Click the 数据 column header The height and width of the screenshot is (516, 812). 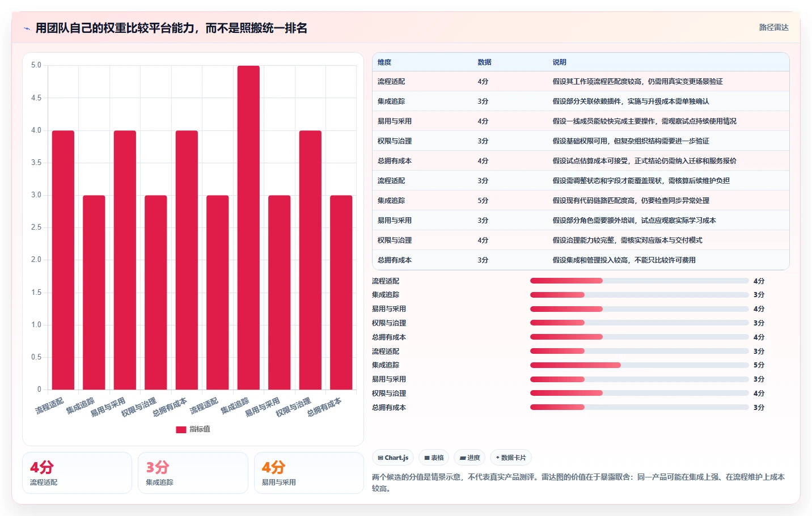click(484, 62)
